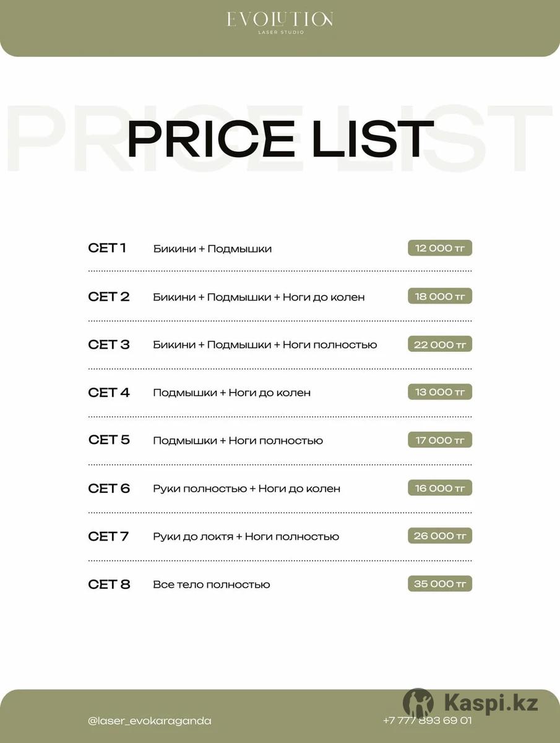The image size is (560, 743).
Task: Click the Kaspi.kz logo icon
Action: coord(418,703)
